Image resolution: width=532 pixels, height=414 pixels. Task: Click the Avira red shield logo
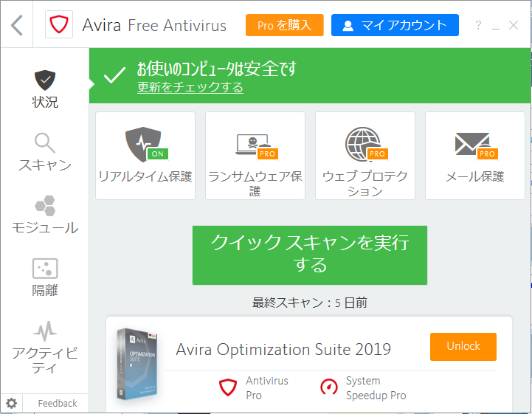tap(59, 26)
